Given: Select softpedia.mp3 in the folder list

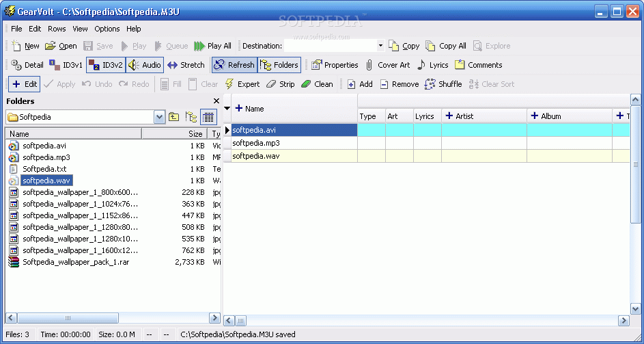Looking at the screenshot, I should click(46, 157).
